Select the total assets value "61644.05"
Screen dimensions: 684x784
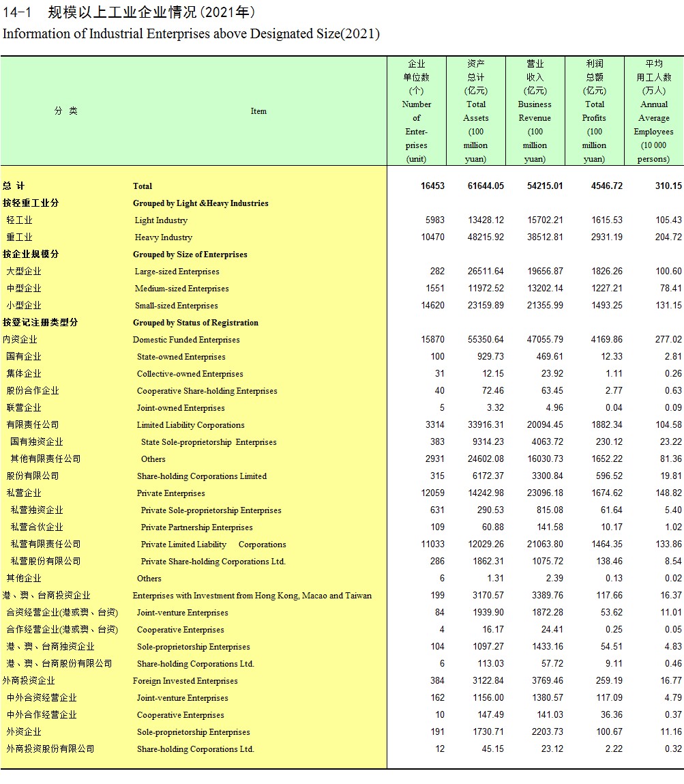pos(486,186)
